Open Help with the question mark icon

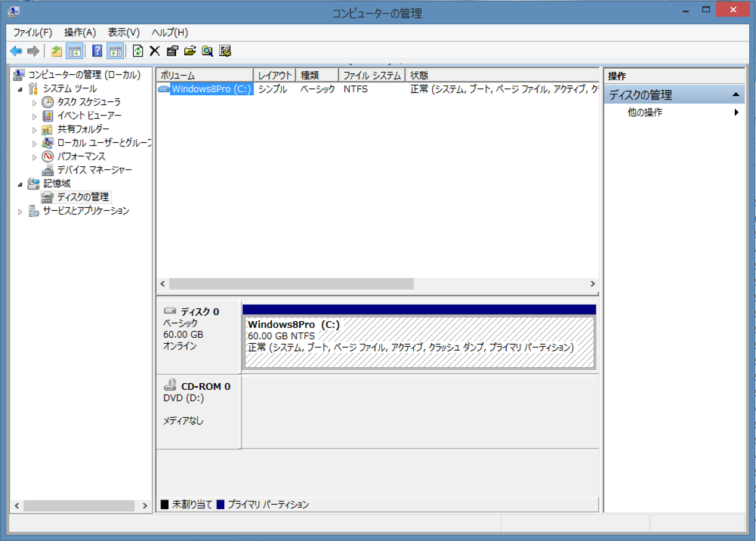(x=97, y=51)
